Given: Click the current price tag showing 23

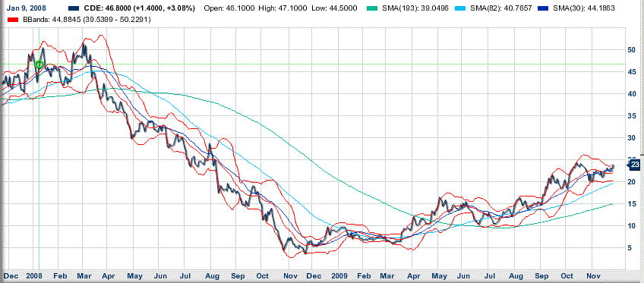Looking at the screenshot, I should click(x=633, y=165).
